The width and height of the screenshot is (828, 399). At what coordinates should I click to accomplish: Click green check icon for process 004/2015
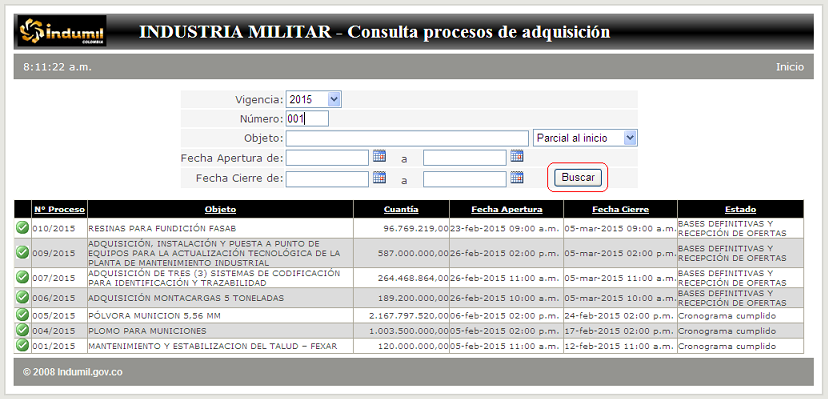point(22,330)
